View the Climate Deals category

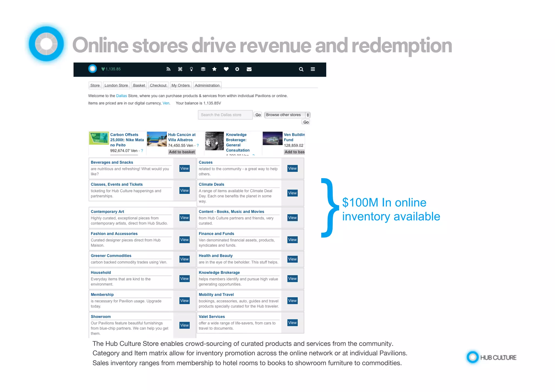(x=292, y=193)
